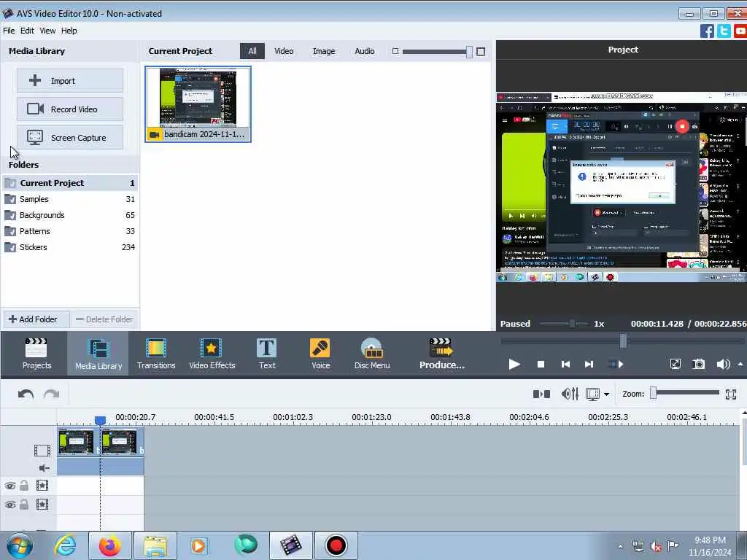Image resolution: width=747 pixels, height=560 pixels.
Task: Open the Facebook link icon
Action: pos(707,31)
